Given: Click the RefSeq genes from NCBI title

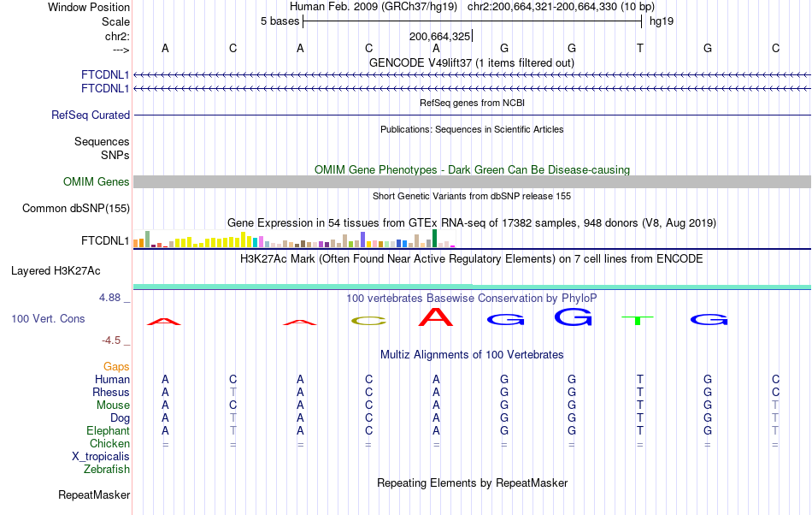Looking at the screenshot, I should (x=472, y=103).
